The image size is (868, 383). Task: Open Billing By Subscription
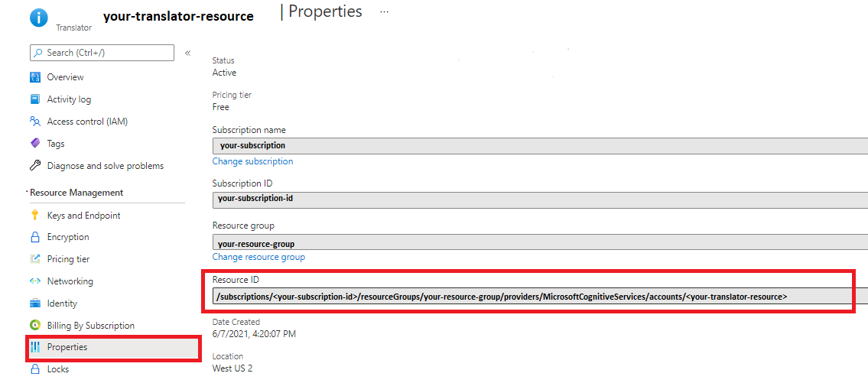(91, 326)
